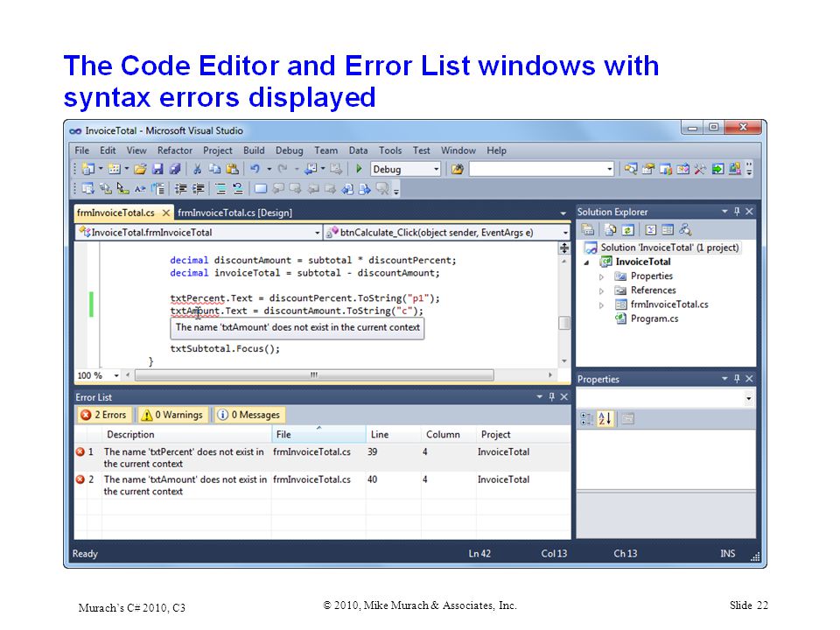Click the Undo arrow icon
Viewport: 840px width, 630px height.
tap(255, 169)
